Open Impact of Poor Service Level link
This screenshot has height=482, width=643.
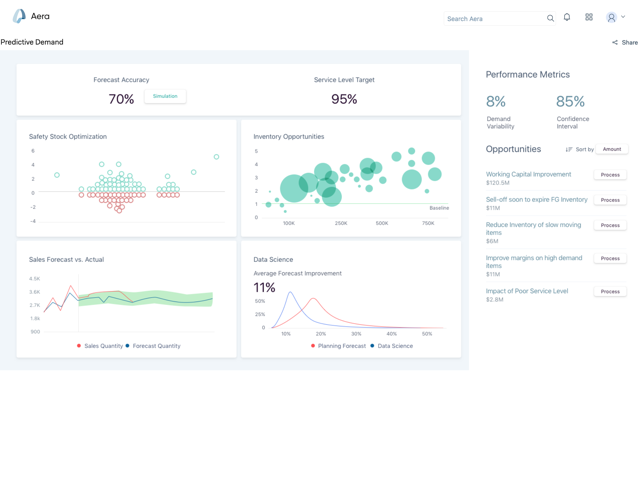(x=527, y=291)
